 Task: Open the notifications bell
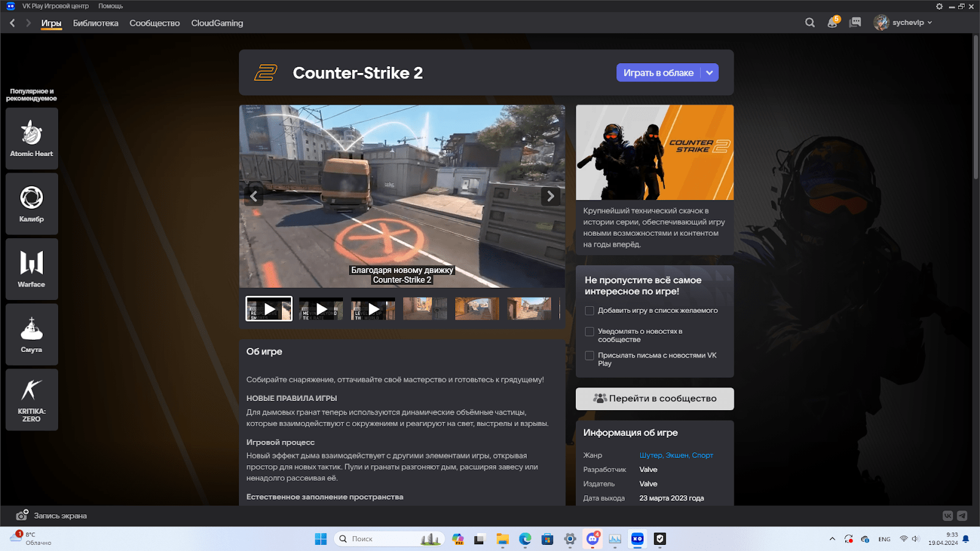(832, 23)
